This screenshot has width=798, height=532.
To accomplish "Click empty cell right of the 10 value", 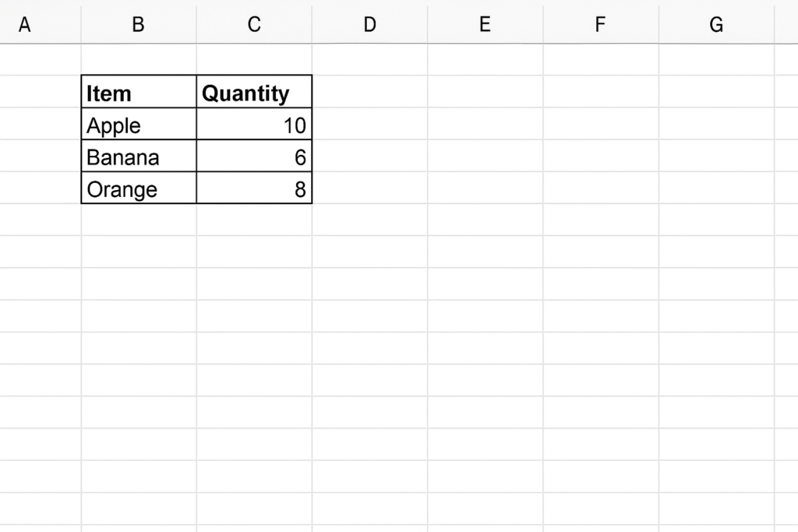I will 369,124.
